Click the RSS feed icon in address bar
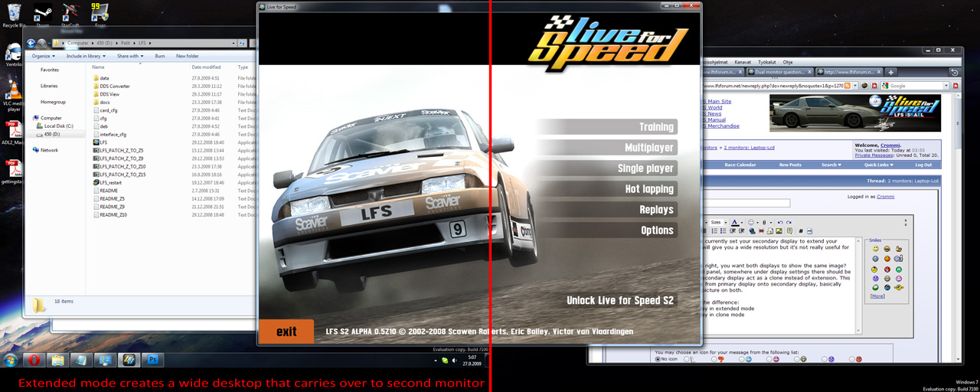 click(848, 86)
